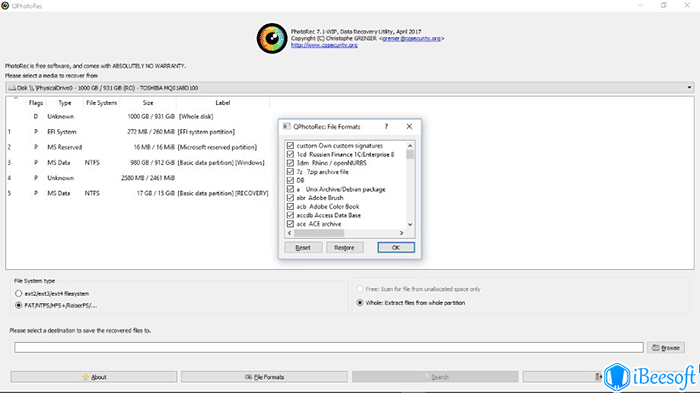
Task: Select the Whole disk row
Action: click(x=138, y=117)
